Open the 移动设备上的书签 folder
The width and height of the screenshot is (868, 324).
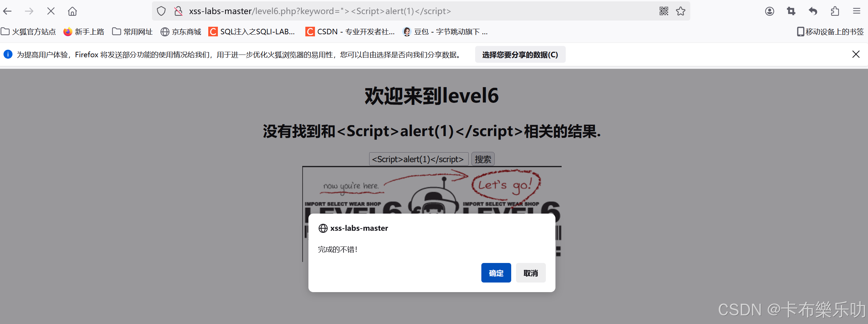pyautogui.click(x=830, y=32)
